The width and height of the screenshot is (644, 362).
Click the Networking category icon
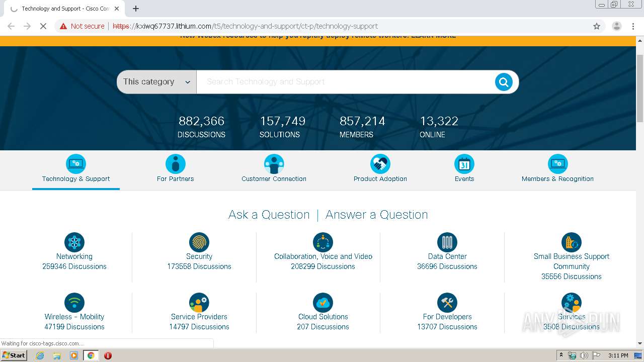(74, 242)
